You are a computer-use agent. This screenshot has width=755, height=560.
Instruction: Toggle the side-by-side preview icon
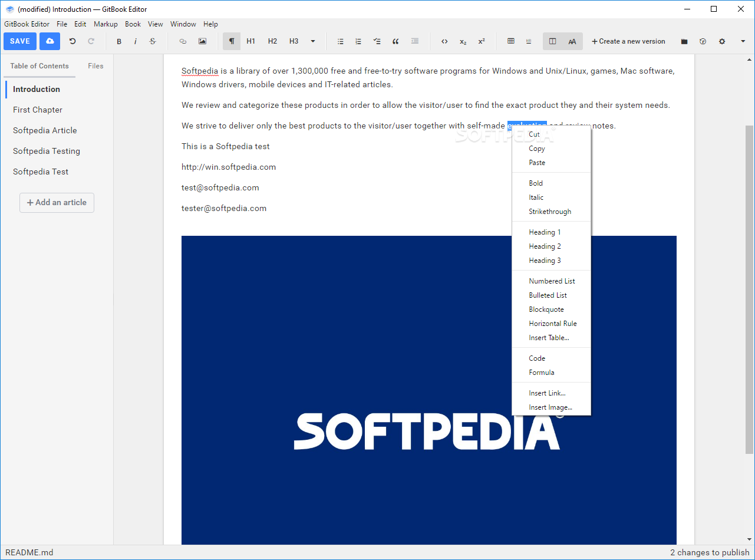552,41
